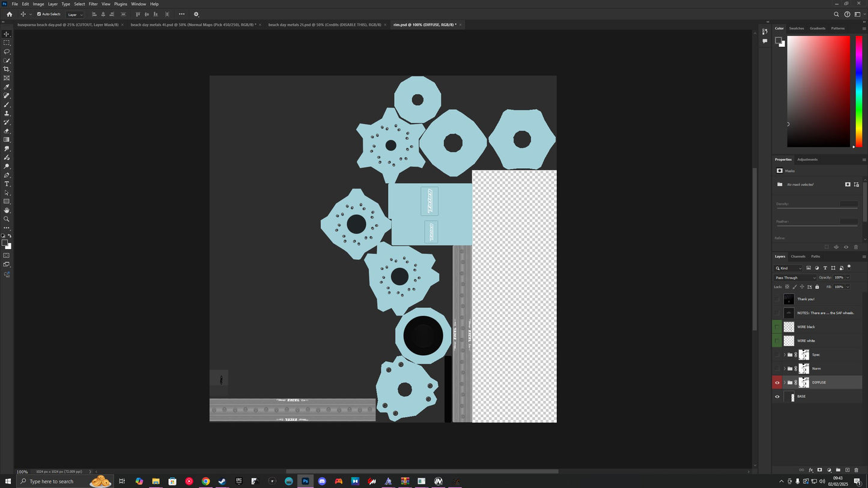The height and width of the screenshot is (488, 868).
Task: Select the Lasso tool
Action: [x=7, y=52]
